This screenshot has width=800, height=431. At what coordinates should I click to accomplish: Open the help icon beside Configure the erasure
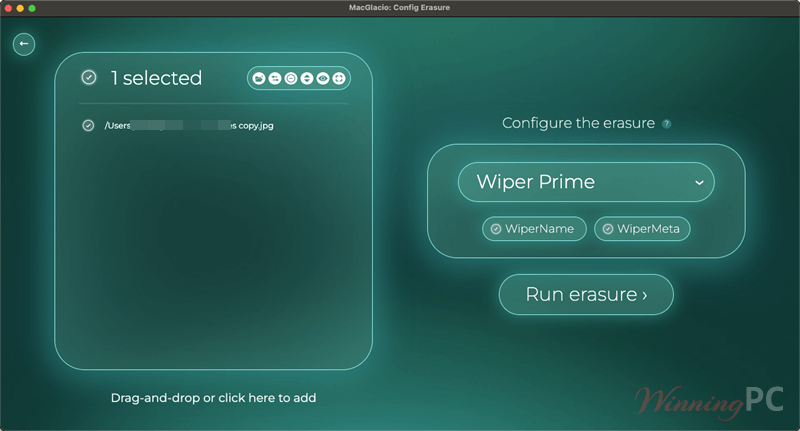tap(666, 123)
